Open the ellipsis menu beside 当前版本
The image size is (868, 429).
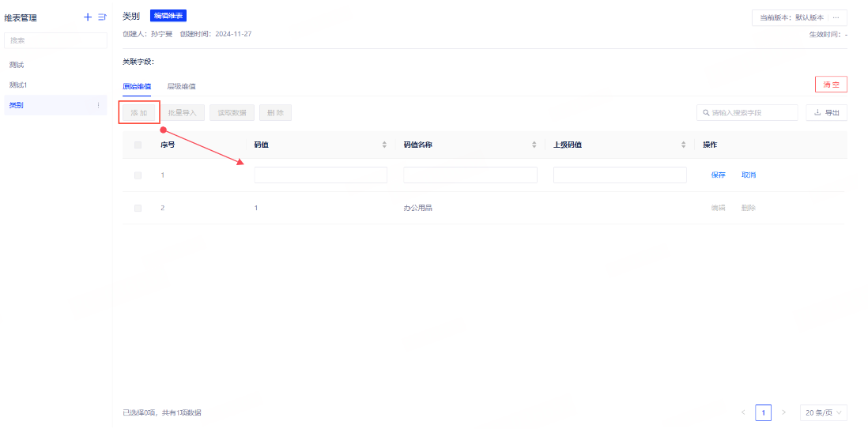[x=836, y=17]
